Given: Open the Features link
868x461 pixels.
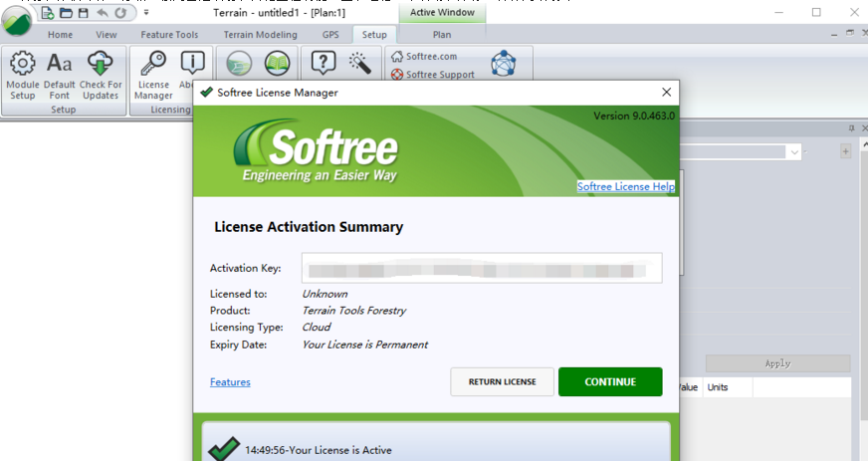Looking at the screenshot, I should (230, 382).
